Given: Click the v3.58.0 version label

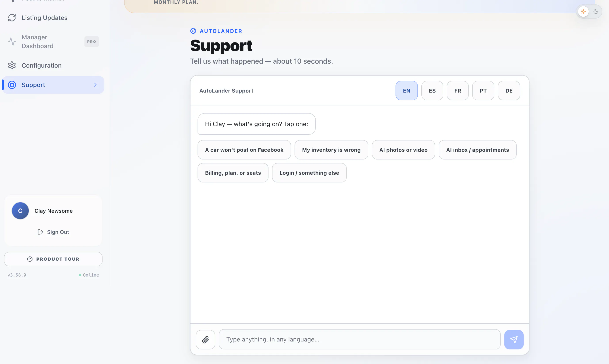Looking at the screenshot, I should tap(17, 275).
